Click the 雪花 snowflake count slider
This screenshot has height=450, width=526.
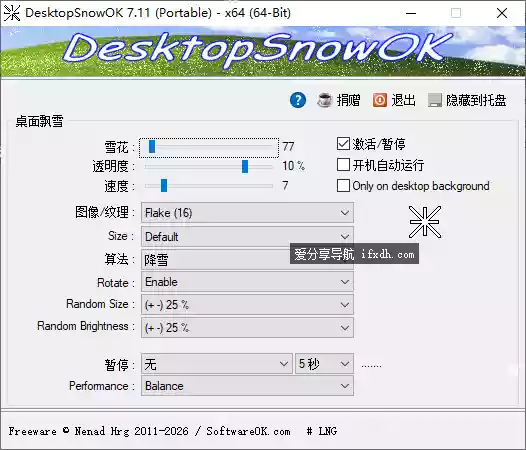(209, 147)
